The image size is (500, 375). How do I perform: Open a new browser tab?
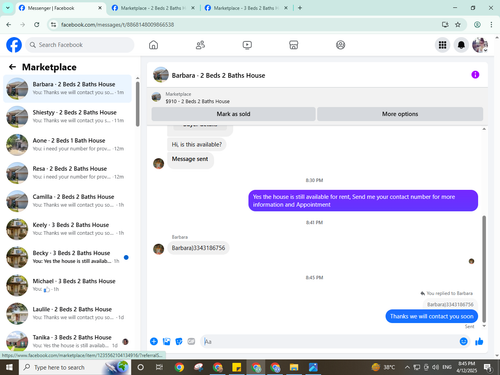tap(300, 8)
